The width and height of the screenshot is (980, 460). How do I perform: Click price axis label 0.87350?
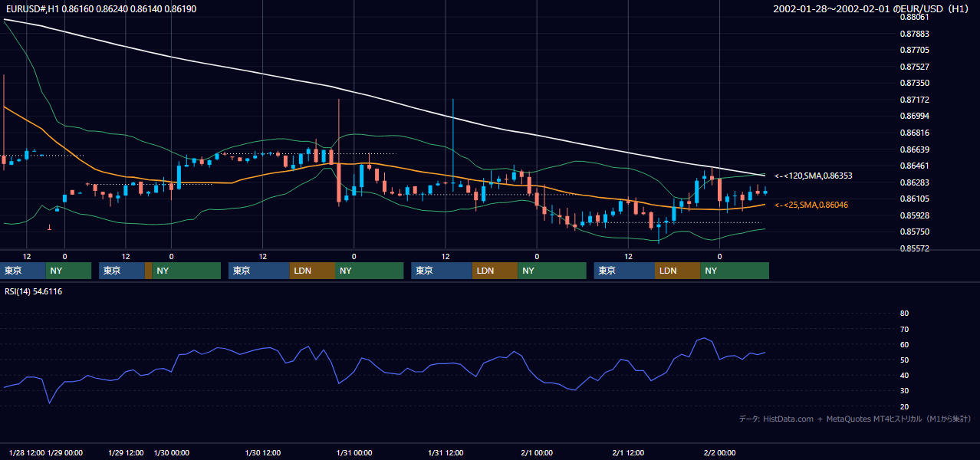point(914,83)
